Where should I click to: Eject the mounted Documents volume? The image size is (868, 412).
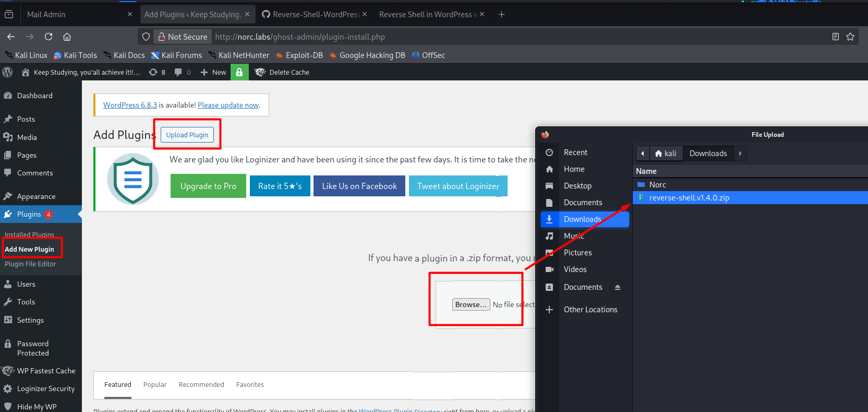[x=618, y=287]
